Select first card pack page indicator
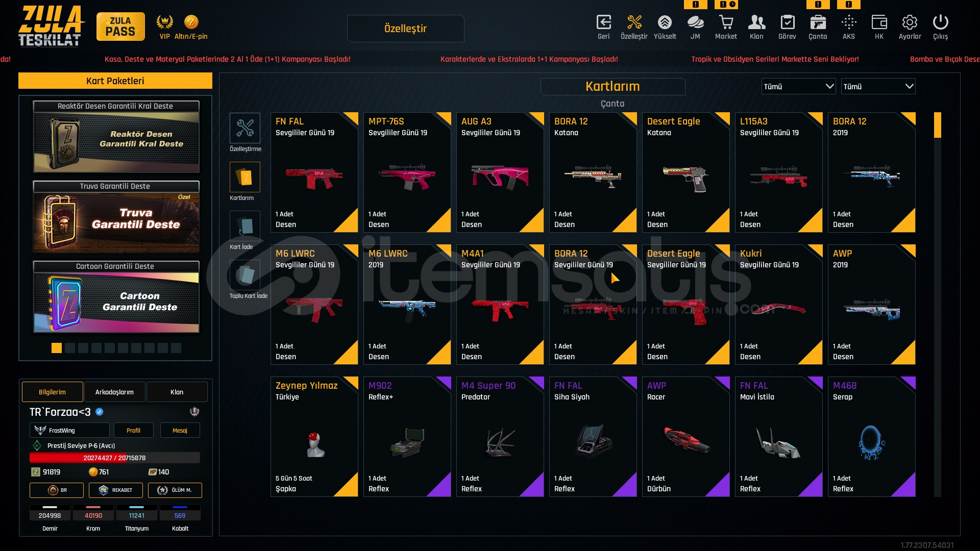Screen dimensions: 980x551 (57, 348)
